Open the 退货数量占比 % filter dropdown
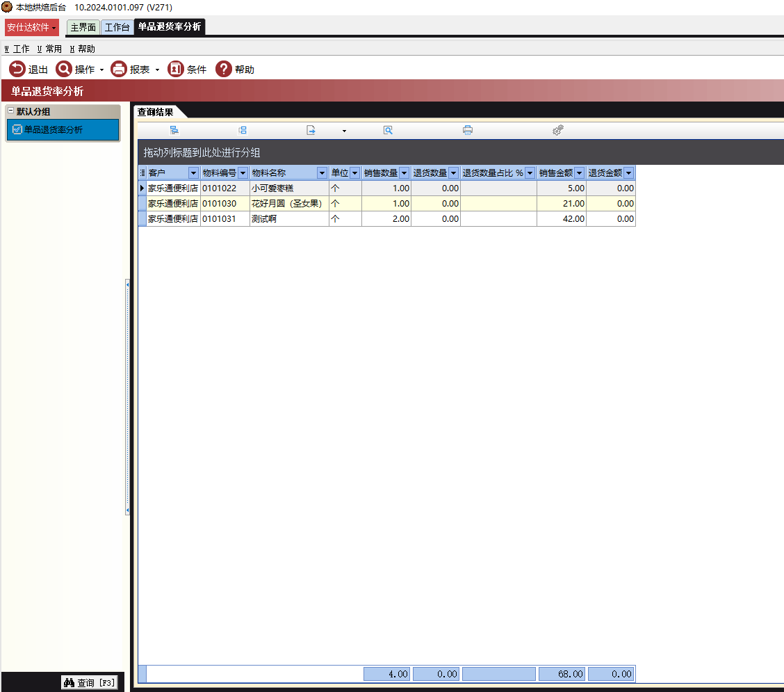The image size is (784, 692). click(x=530, y=173)
